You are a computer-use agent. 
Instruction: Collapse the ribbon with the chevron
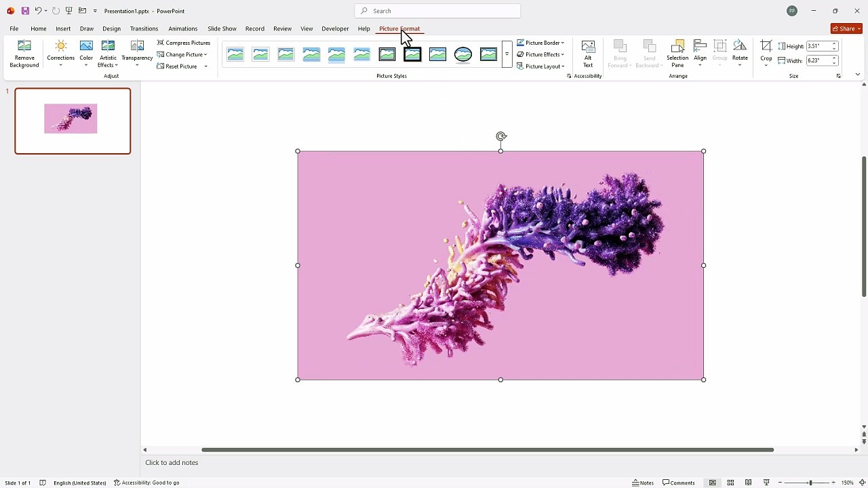coord(858,75)
